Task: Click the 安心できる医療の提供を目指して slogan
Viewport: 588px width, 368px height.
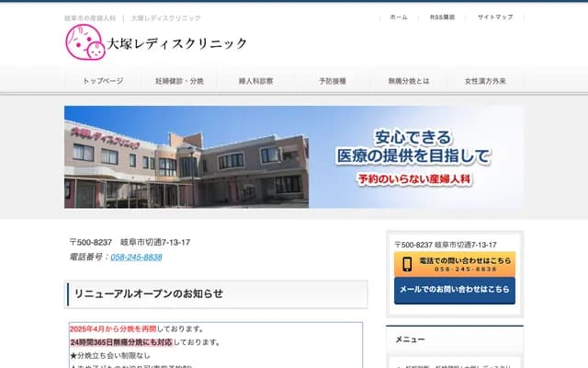Action: [x=413, y=147]
